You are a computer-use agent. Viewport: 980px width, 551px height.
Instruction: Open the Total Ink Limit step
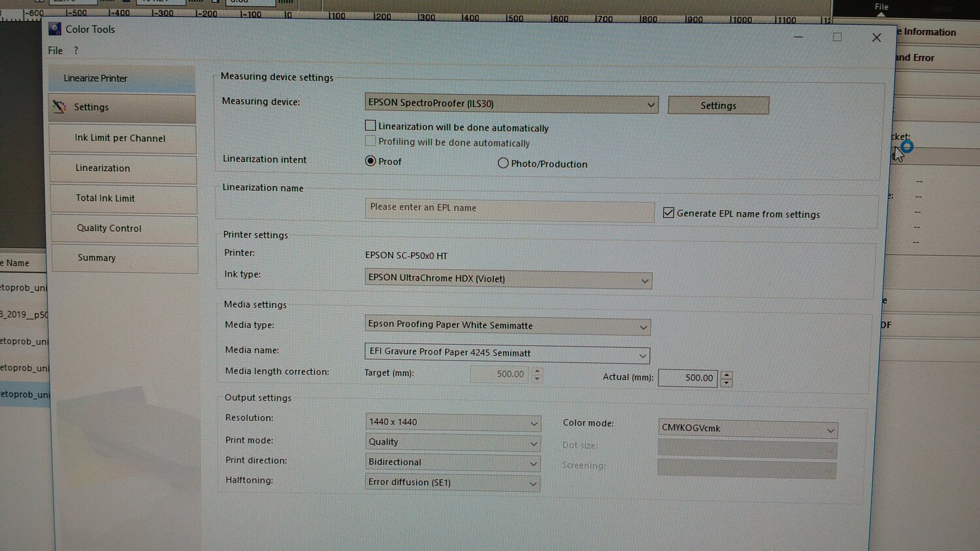click(123, 198)
